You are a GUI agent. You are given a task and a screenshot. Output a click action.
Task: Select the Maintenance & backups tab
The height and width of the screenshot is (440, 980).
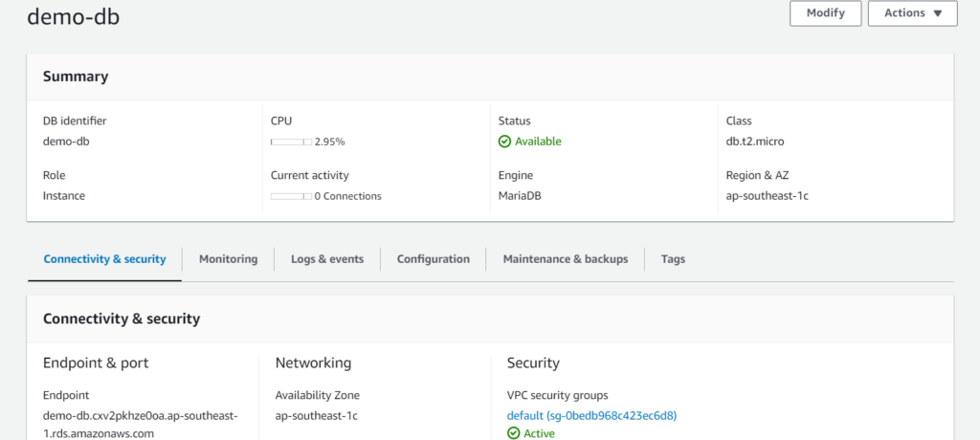point(566,259)
